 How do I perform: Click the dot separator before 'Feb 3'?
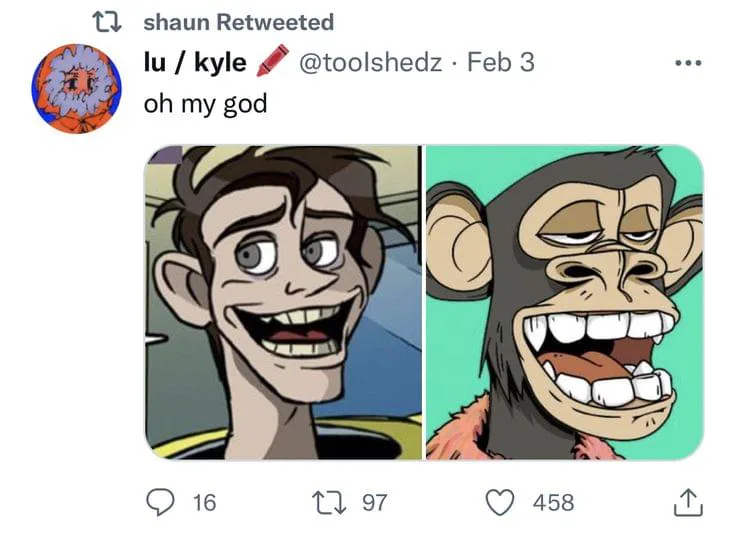[455, 63]
